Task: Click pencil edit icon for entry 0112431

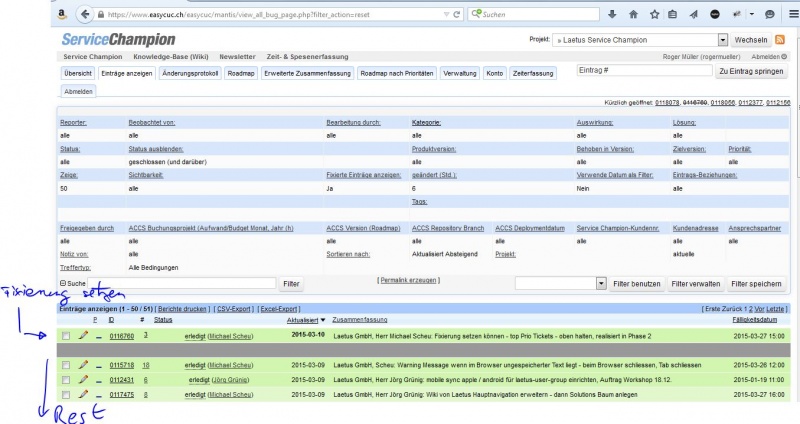Action: coord(83,379)
